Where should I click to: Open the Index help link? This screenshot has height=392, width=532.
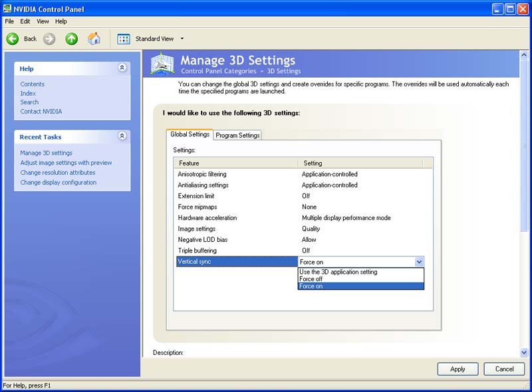pyautogui.click(x=28, y=93)
